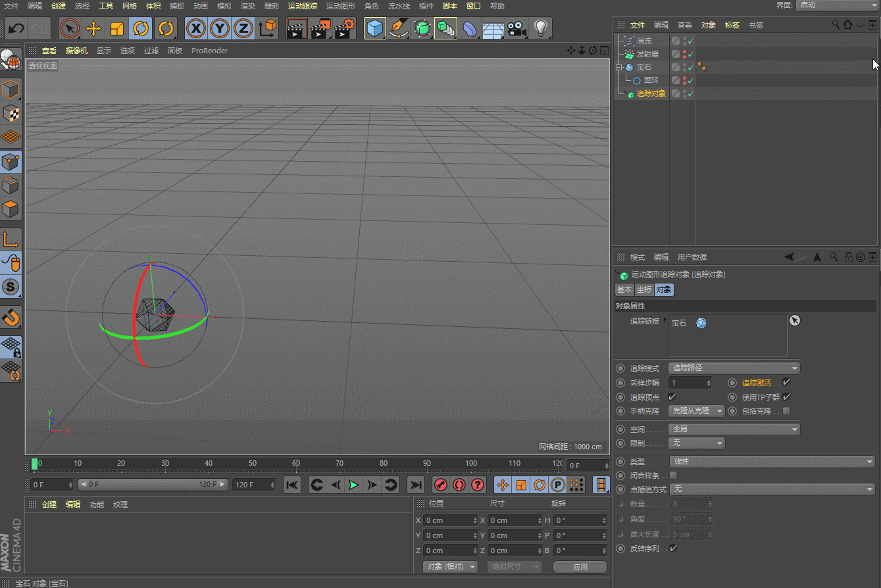The image size is (881, 588).
Task: Enable the 闭合样条 checkbox
Action: tap(673, 475)
